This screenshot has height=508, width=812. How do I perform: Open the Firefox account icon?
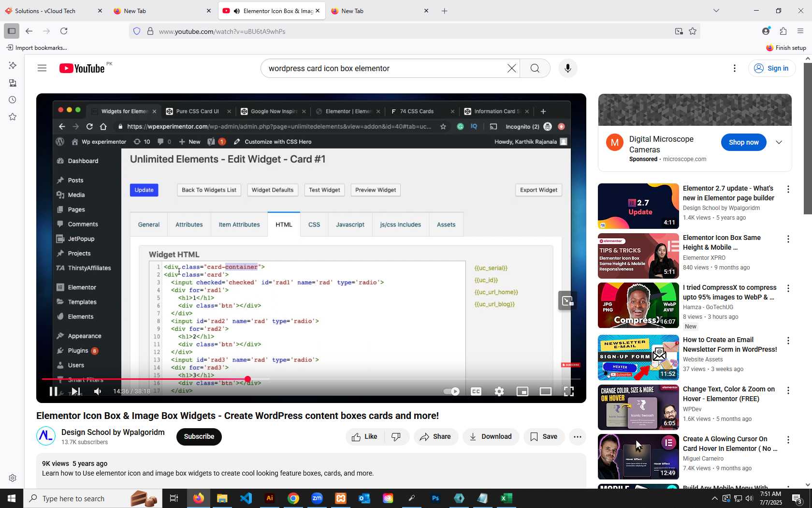click(x=766, y=31)
